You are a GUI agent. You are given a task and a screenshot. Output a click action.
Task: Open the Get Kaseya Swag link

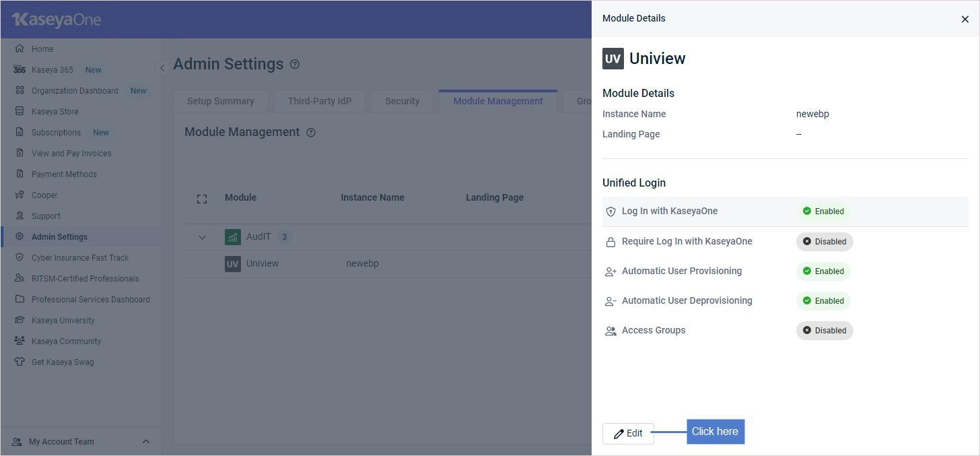(x=63, y=362)
